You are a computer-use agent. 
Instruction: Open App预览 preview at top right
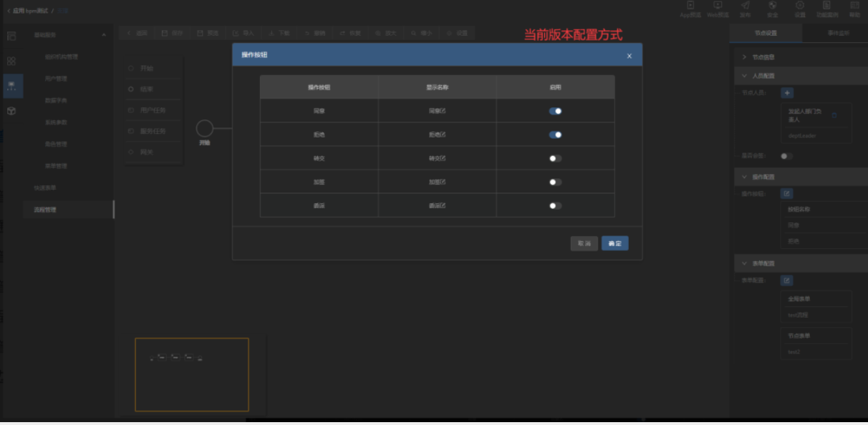tap(690, 10)
